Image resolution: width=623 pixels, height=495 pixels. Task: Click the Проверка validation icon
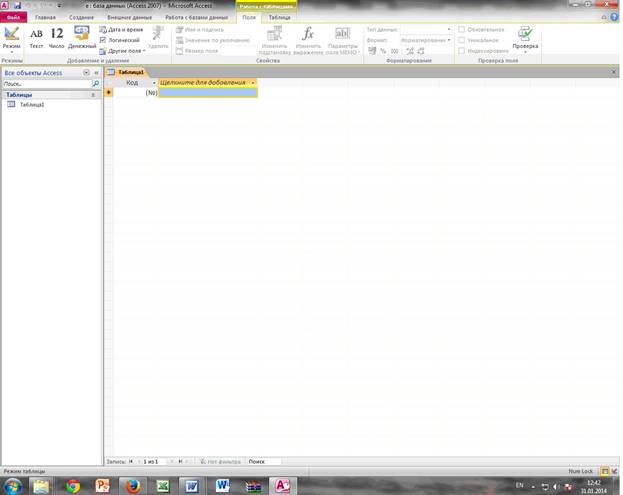[525, 33]
